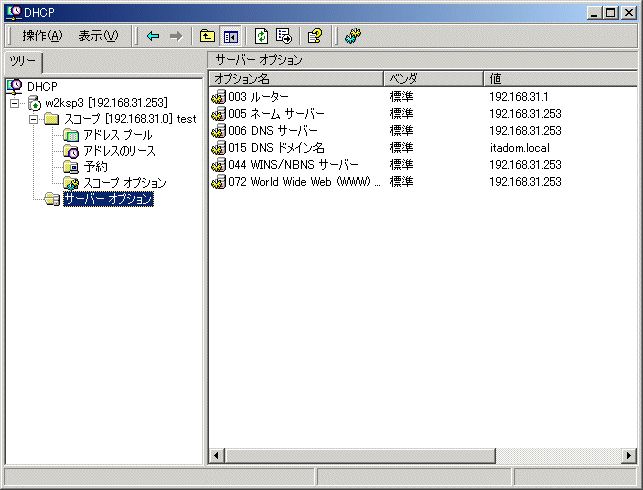Select the ツリー tab
The image size is (643, 490).
point(23,62)
